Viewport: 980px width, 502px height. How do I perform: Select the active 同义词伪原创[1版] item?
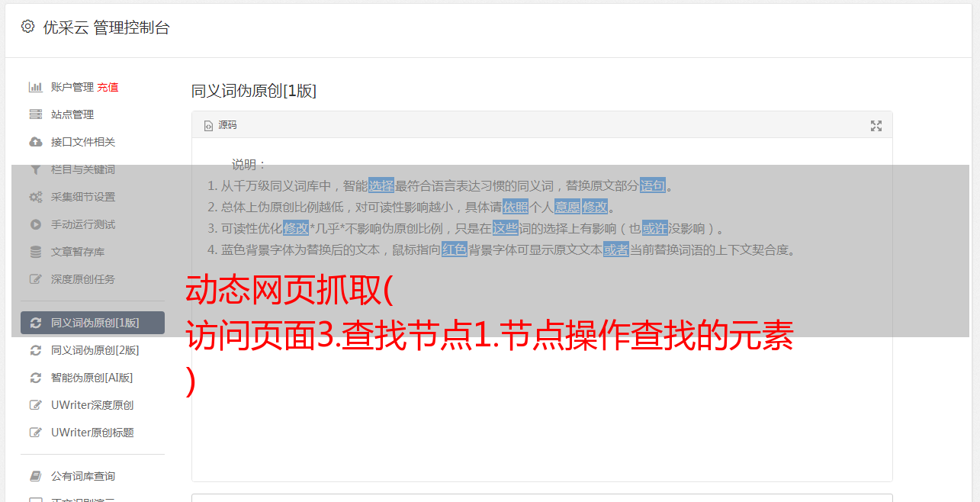pyautogui.click(x=92, y=323)
